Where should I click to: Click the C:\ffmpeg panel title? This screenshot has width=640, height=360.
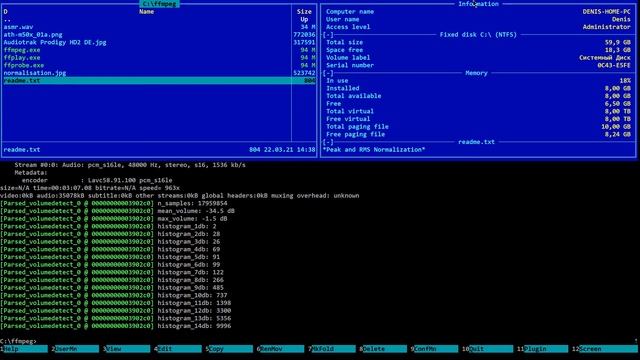[159, 4]
